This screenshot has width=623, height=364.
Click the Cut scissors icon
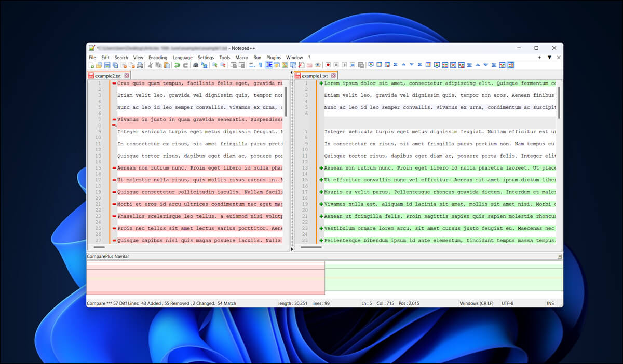[151, 65]
